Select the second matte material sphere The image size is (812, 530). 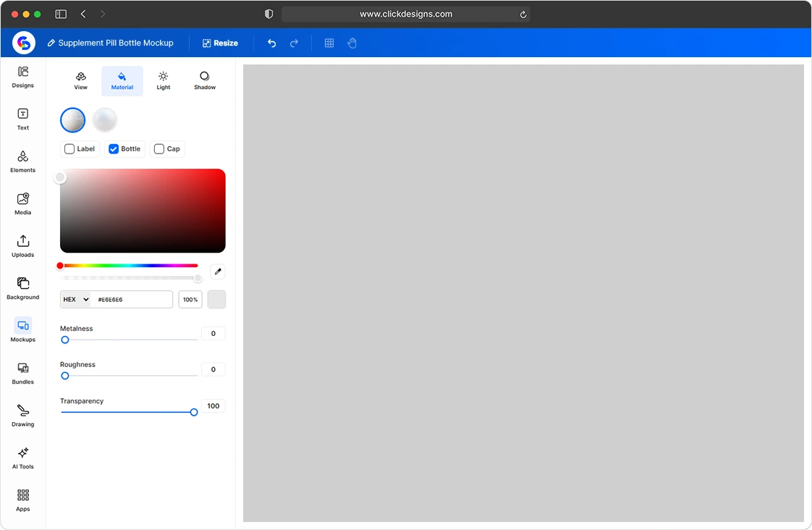point(105,120)
